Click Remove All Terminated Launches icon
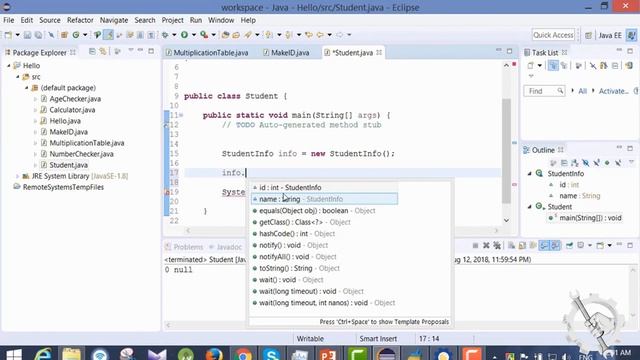Image resolution: width=640 pixels, height=360 pixels. coord(497,245)
